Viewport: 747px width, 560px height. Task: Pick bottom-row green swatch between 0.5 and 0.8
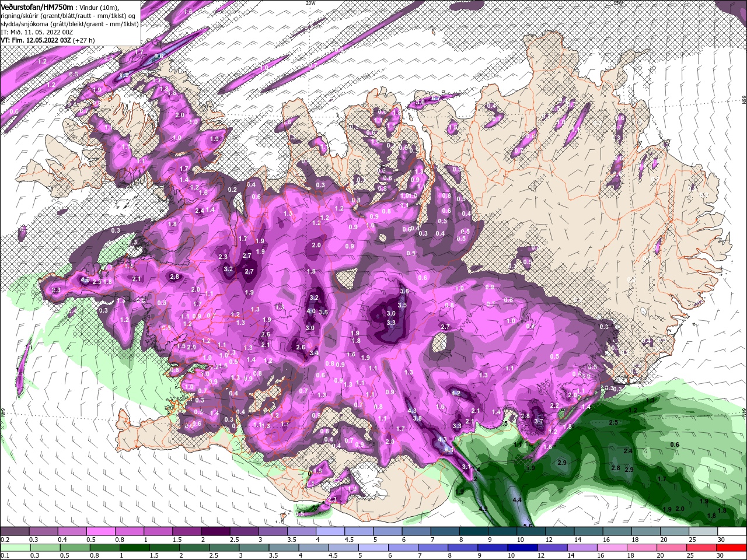(x=75, y=547)
